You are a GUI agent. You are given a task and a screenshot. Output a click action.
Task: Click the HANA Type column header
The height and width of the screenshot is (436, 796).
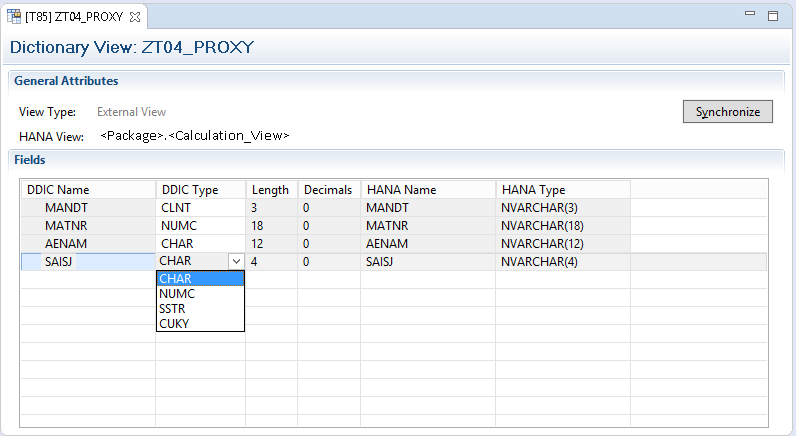click(x=563, y=190)
